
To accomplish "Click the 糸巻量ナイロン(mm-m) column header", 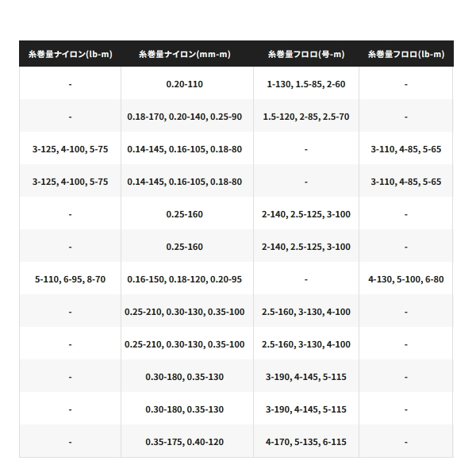I will [184, 55].
